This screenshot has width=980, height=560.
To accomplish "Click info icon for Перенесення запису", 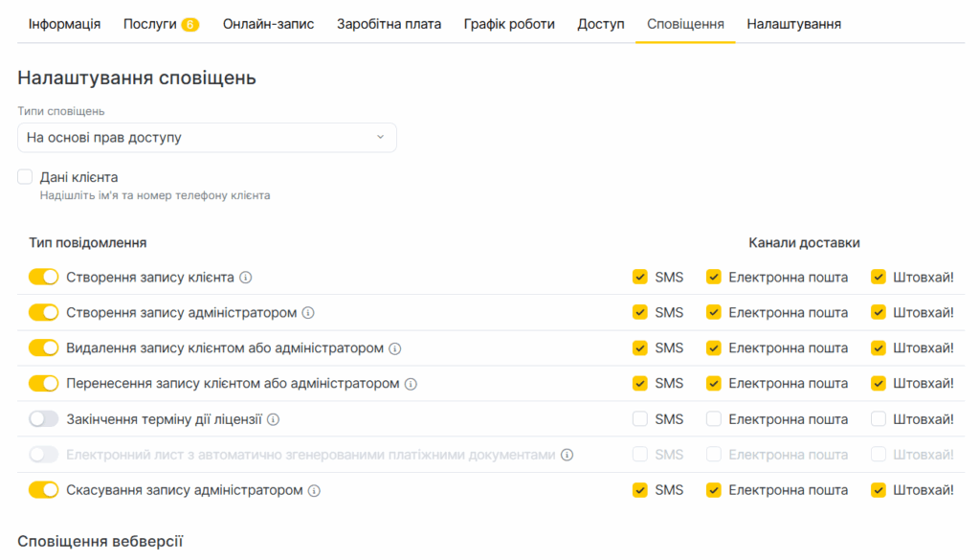I will (x=411, y=384).
